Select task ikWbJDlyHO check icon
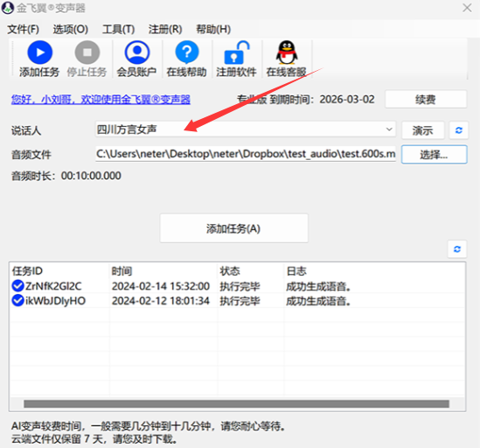 (x=17, y=301)
